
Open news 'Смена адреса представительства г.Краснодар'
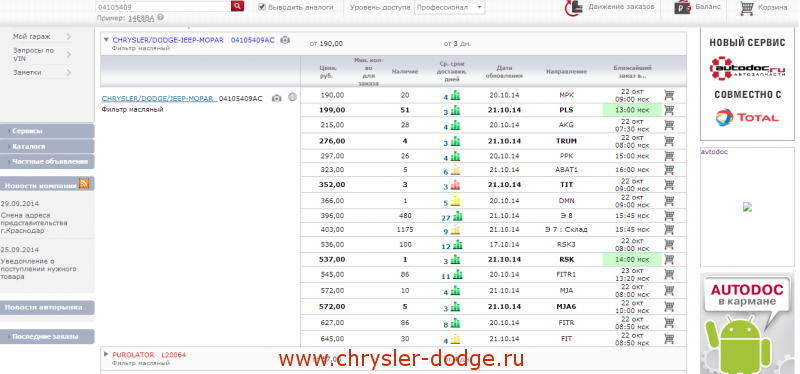tap(34, 223)
